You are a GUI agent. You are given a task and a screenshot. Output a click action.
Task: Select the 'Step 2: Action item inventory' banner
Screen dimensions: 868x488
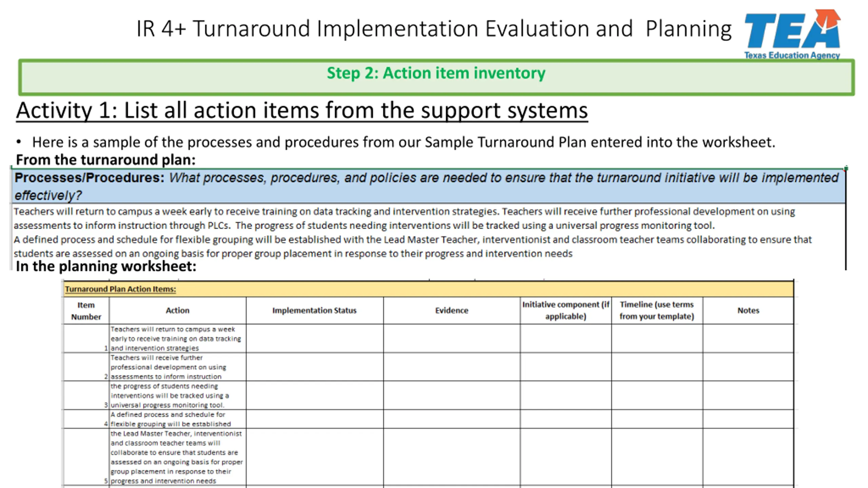[x=436, y=77]
